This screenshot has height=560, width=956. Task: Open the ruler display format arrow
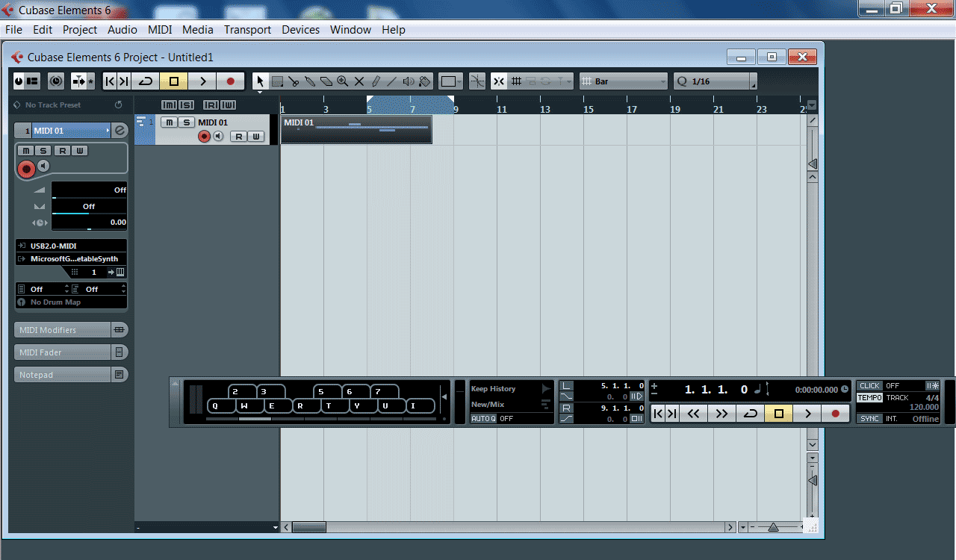[813, 106]
